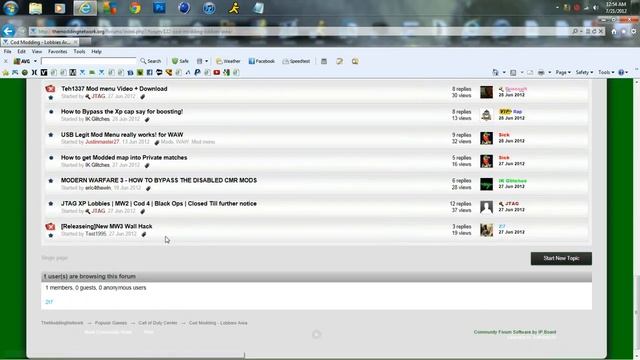Click the YouTube favorites bar icon
This screenshot has height=360, width=640.
pos(217,73)
